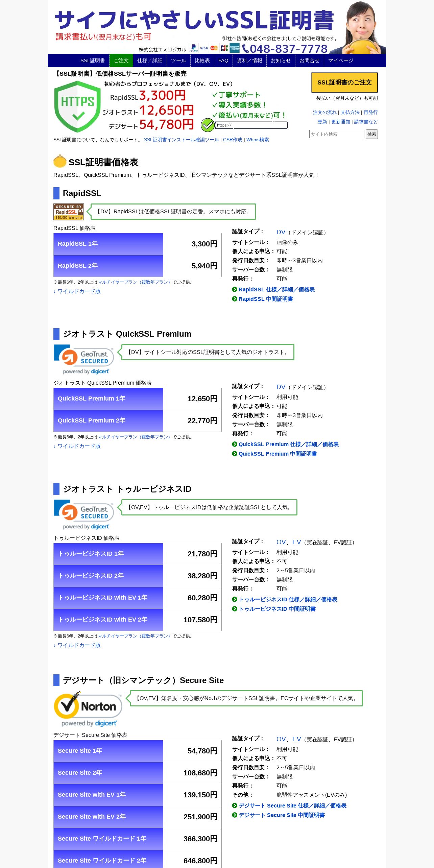Click the Secure Site ワイルドカード 1年 row
Screen dimensions: 434x868
click(138, 839)
